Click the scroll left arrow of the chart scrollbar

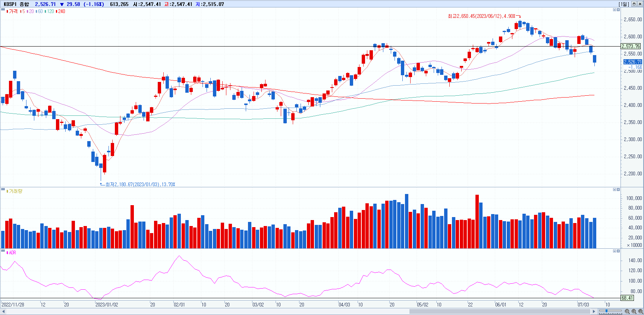pyautogui.click(x=3, y=311)
